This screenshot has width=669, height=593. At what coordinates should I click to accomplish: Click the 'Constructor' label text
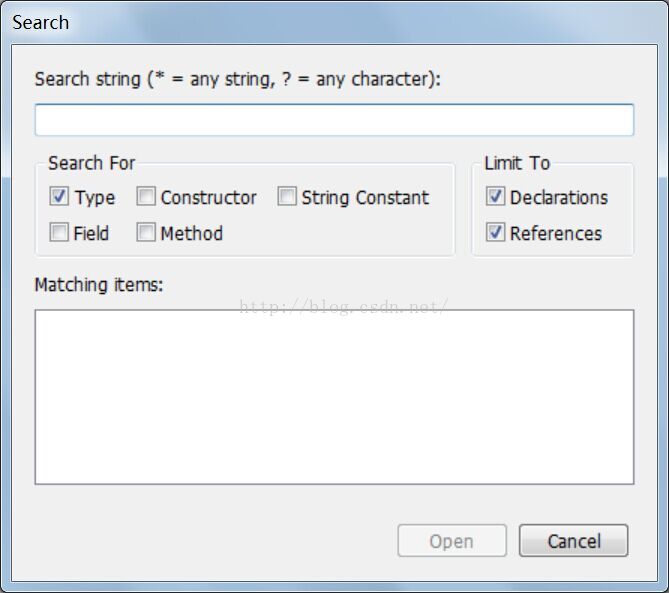[x=209, y=198]
